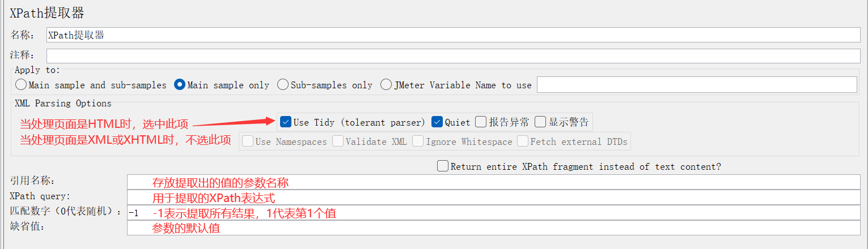
Task: Click the 名称 input field
Action: (x=454, y=35)
